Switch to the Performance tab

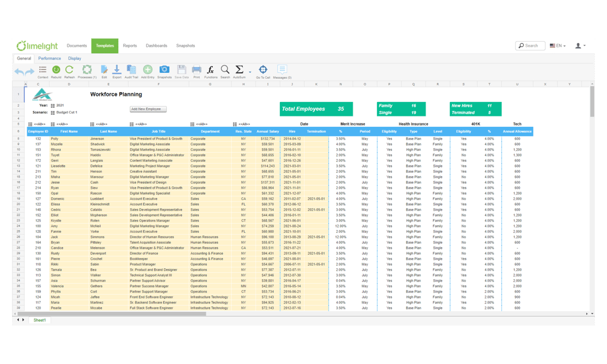[50, 58]
